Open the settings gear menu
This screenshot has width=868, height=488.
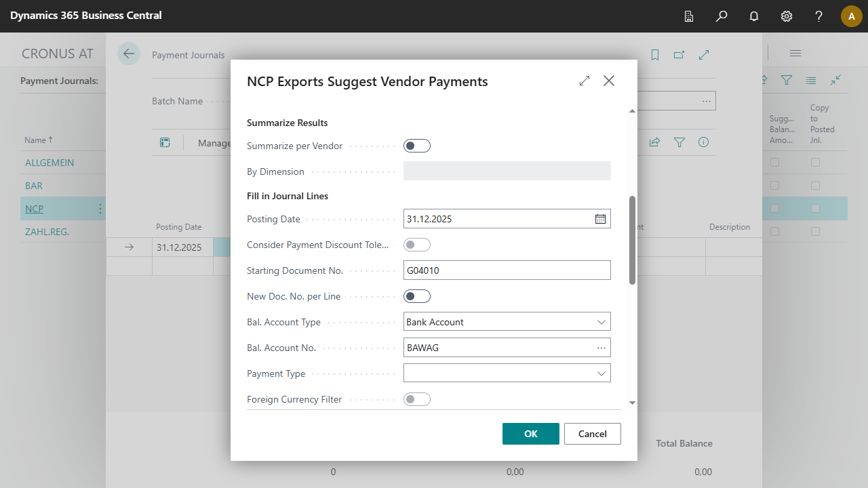[787, 16]
